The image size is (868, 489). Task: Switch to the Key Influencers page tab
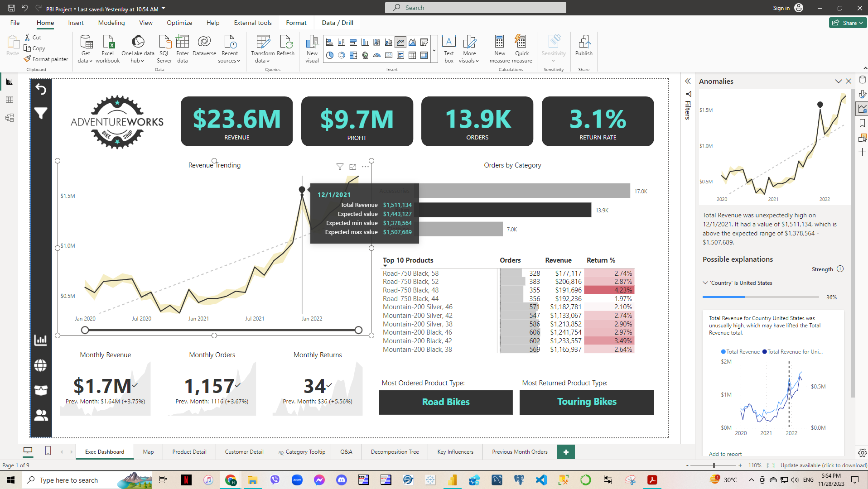click(x=455, y=452)
